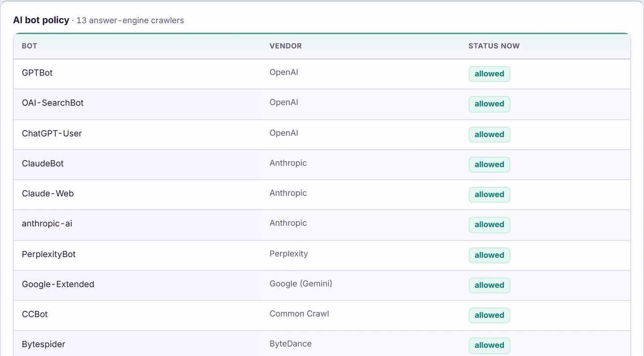Screen dimensions: 644x356
Task: Click the AI bot policy heading
Action: 41,20
